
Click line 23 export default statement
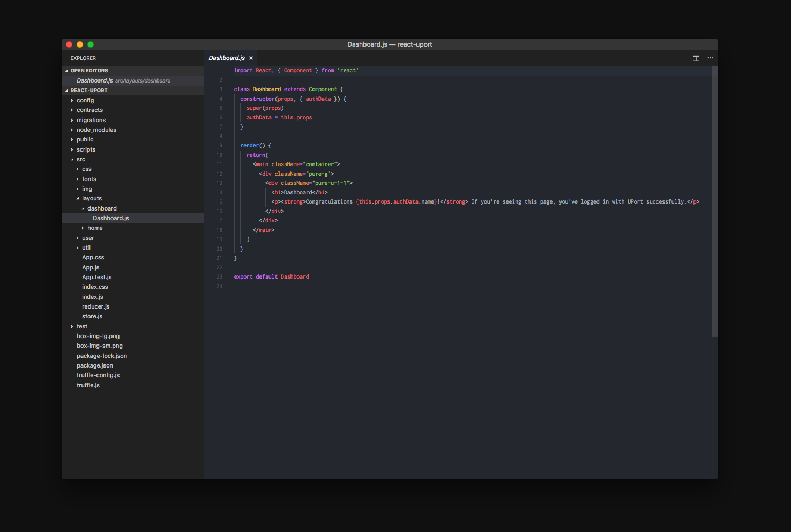pyautogui.click(x=271, y=277)
